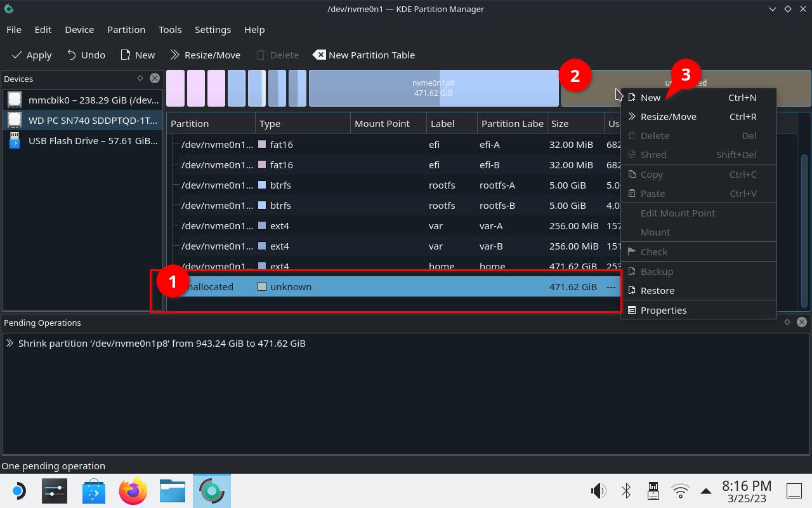Open Firefox from the taskbar
This screenshot has height=508, width=812.
[x=133, y=491]
